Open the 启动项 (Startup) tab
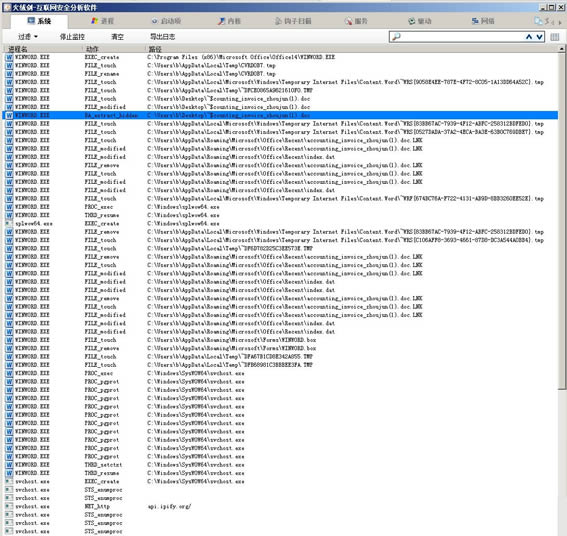Viewport: 567px width, 536px height. click(166, 21)
